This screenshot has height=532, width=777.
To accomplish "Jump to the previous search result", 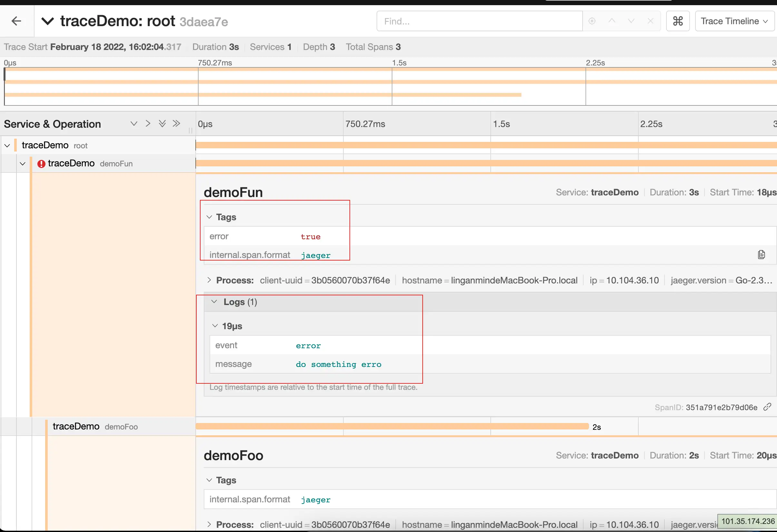I will [612, 21].
